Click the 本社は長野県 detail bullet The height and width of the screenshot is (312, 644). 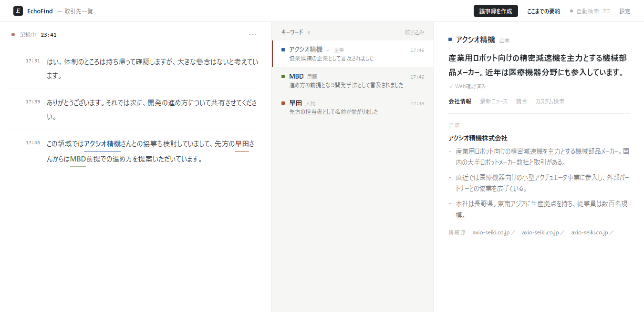tap(539, 209)
